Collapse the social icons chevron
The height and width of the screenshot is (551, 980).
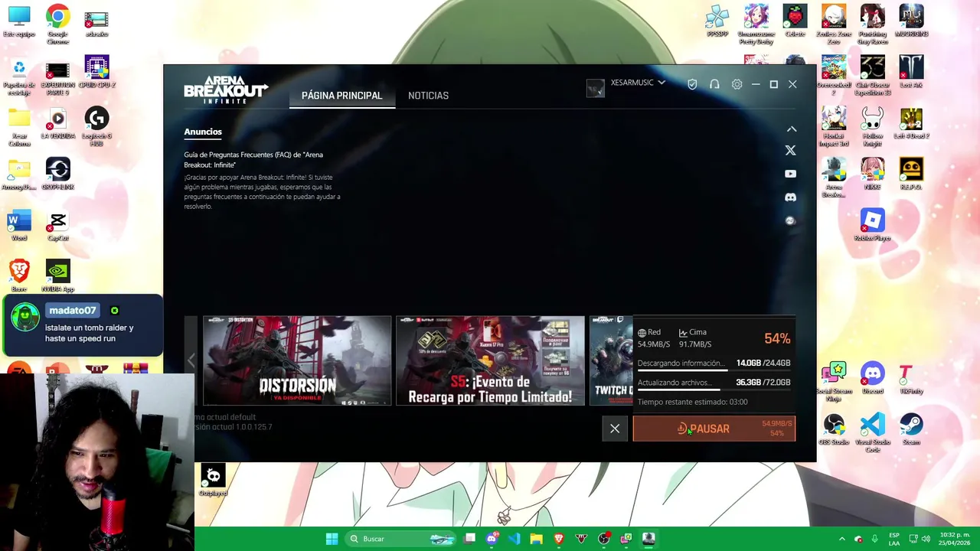click(x=792, y=129)
